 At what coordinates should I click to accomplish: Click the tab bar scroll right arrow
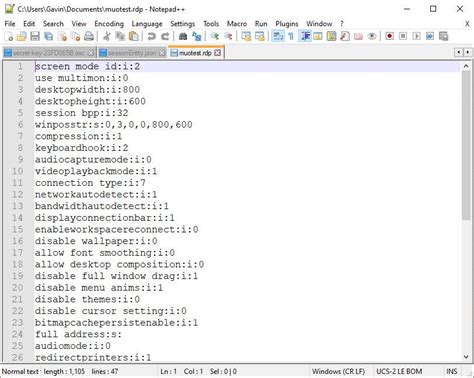click(467, 52)
